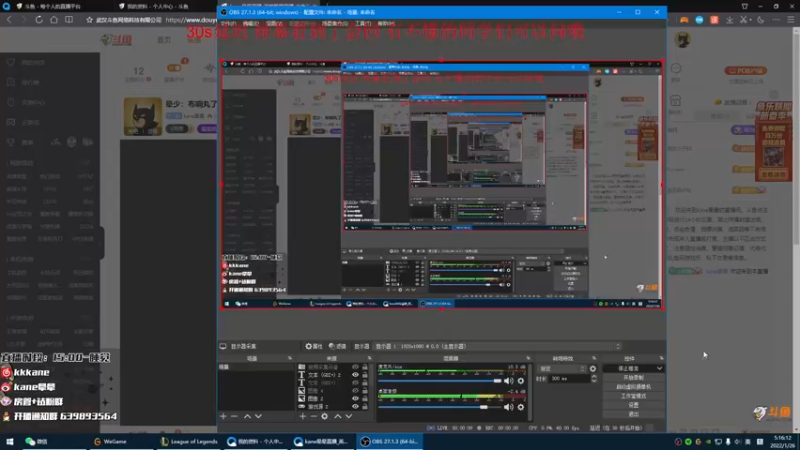Select 场景 entry in scenes list
Viewport: 800px width, 450px height.
[x=257, y=367]
